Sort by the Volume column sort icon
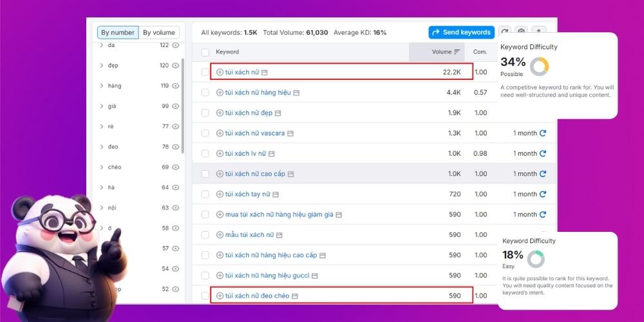This screenshot has width=644, height=322. click(457, 52)
